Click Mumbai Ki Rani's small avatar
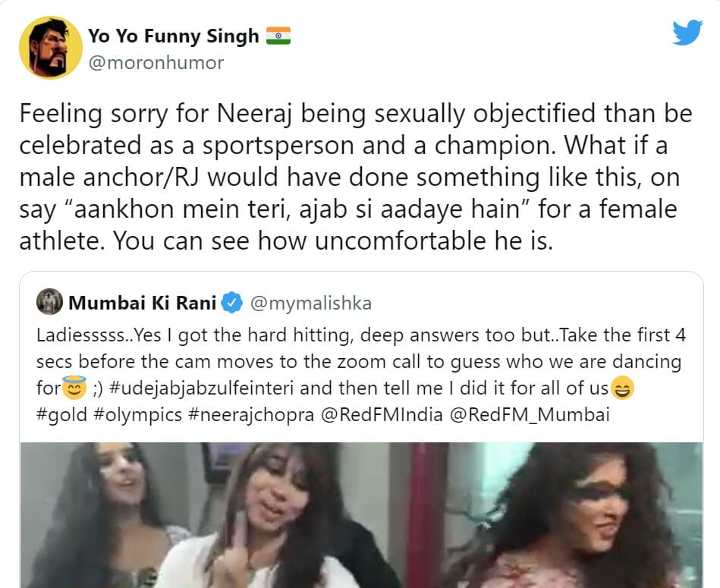This screenshot has height=588, width=720. pyautogui.click(x=49, y=303)
